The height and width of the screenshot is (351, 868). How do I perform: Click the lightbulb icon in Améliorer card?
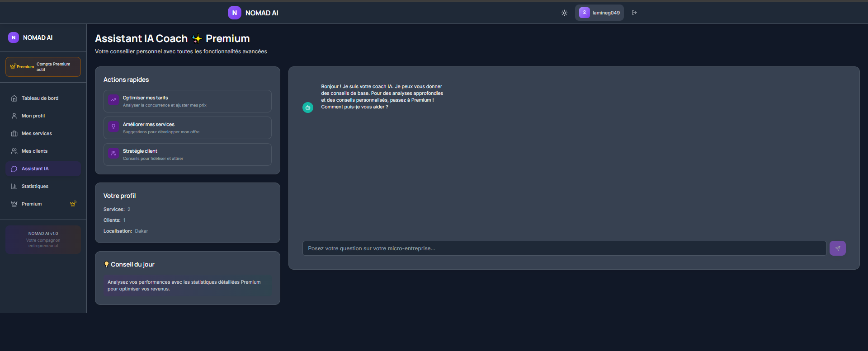(113, 126)
